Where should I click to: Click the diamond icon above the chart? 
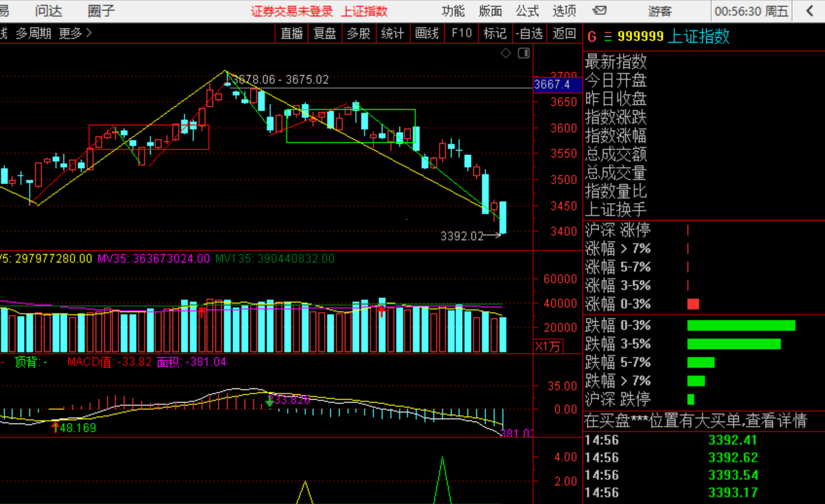pyautogui.click(x=506, y=53)
